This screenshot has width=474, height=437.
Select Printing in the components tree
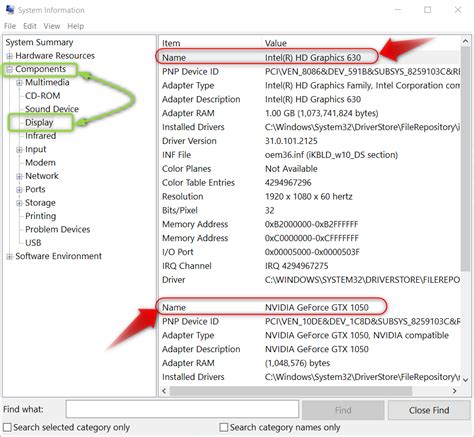tap(41, 216)
